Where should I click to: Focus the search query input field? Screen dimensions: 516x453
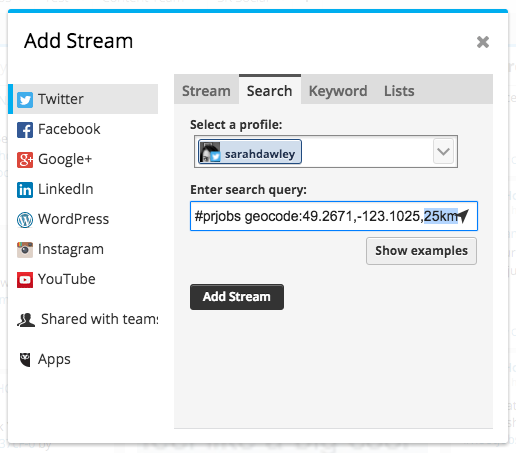click(334, 216)
